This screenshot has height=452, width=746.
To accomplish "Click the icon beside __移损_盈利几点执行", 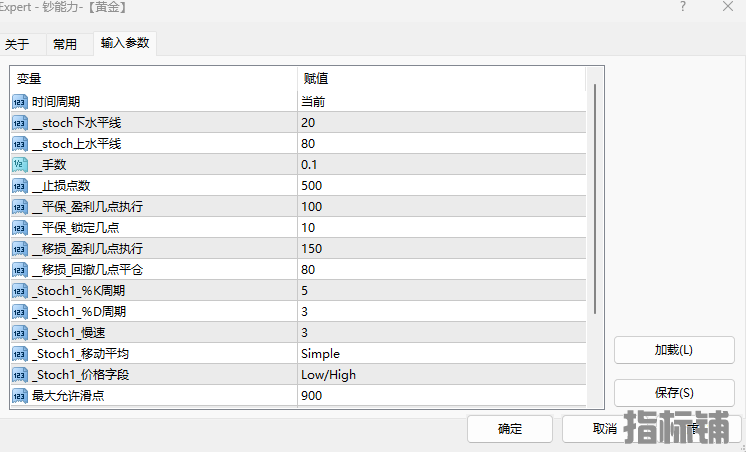I will (20, 248).
